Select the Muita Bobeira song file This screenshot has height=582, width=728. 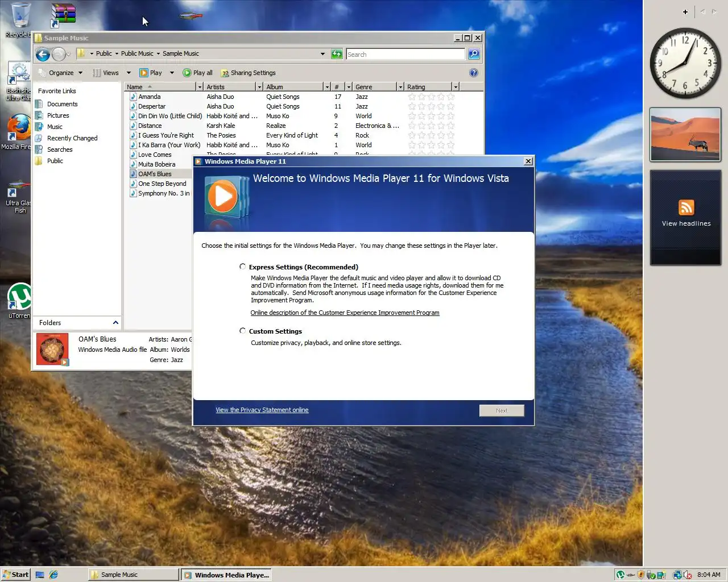pyautogui.click(x=157, y=164)
